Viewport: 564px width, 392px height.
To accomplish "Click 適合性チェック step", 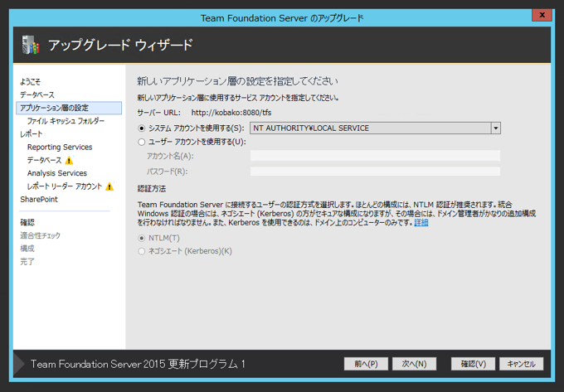I will pos(40,235).
